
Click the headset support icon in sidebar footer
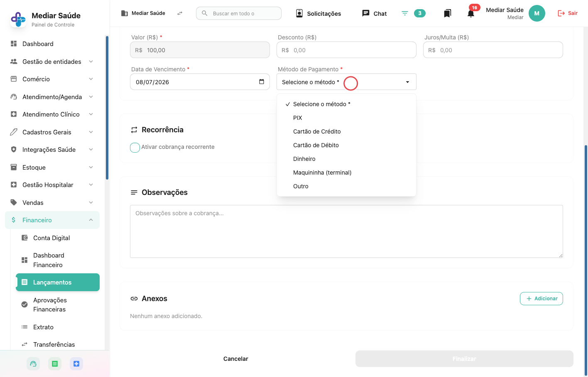click(x=33, y=364)
